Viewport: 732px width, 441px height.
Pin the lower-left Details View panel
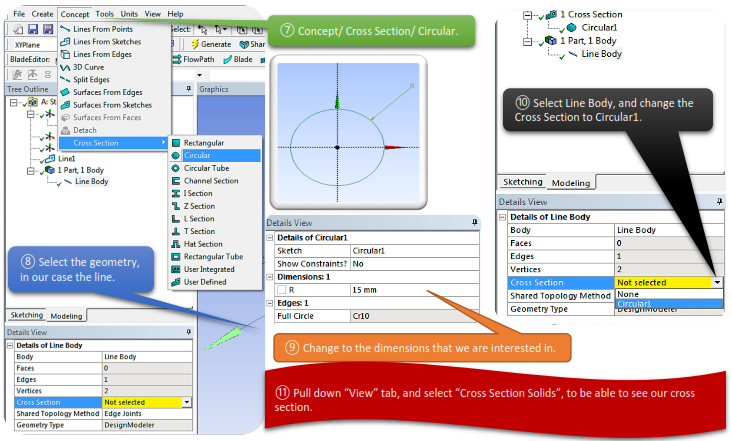pyautogui.click(x=188, y=331)
